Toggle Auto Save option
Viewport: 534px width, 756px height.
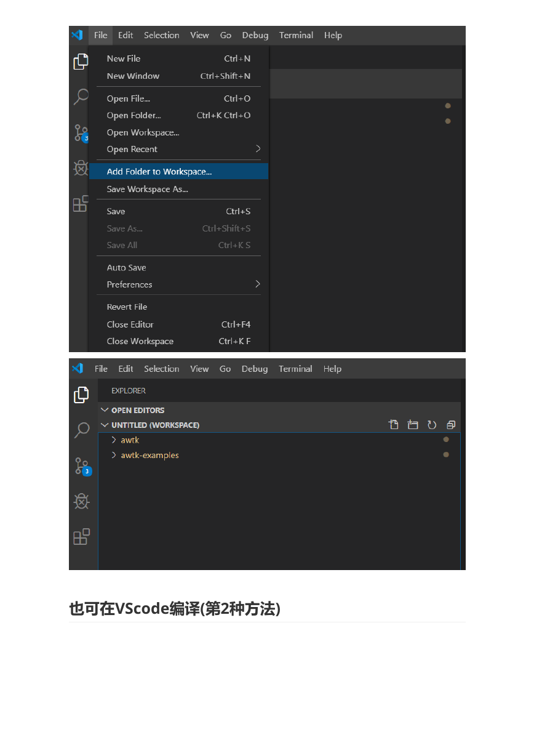178,268
